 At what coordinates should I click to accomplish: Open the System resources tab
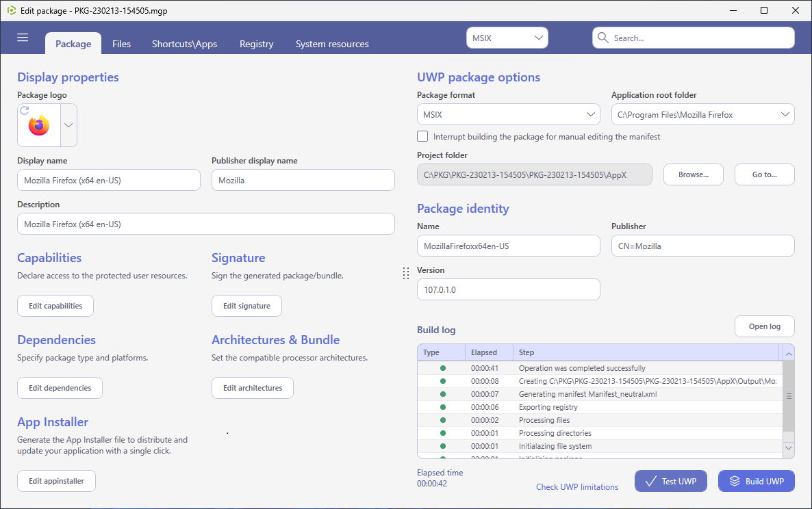click(x=332, y=44)
